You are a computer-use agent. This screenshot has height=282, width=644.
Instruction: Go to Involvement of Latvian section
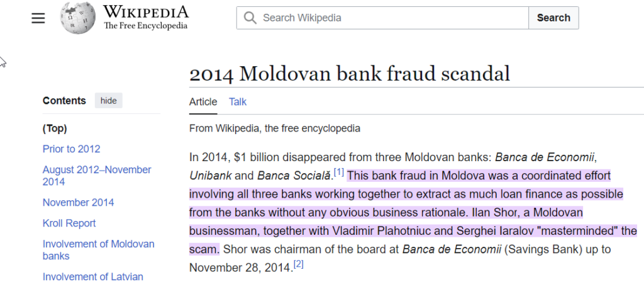coord(93,277)
